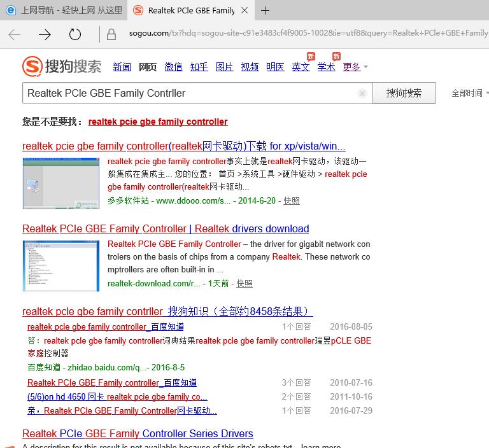Open the 亲, Realtek PCIe GBE 网卡驱动 question
Screen dimensions: 489x448
tap(122, 410)
